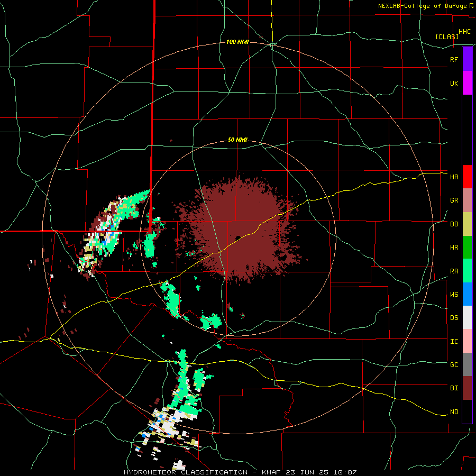Screen dimensions: 476x476
Task: Click the UK legend label
Action: coord(454,83)
